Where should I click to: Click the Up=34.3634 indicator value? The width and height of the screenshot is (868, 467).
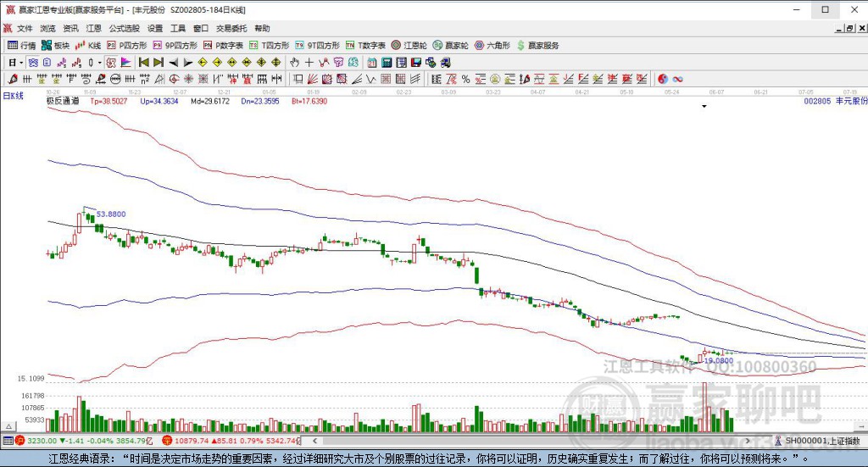coord(159,101)
